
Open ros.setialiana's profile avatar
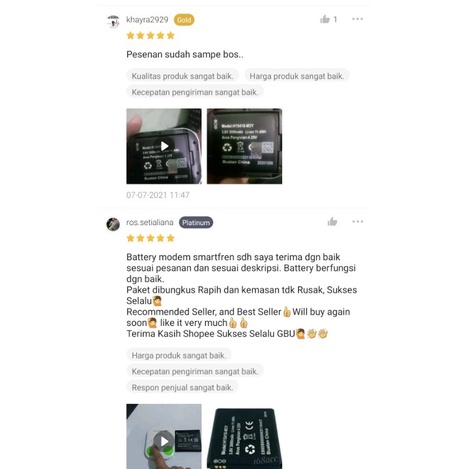tap(113, 224)
